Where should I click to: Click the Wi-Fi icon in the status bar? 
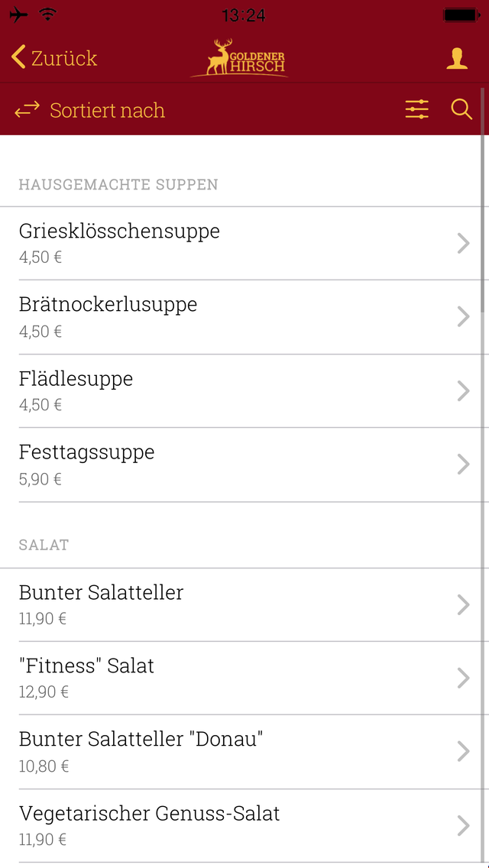tap(46, 13)
